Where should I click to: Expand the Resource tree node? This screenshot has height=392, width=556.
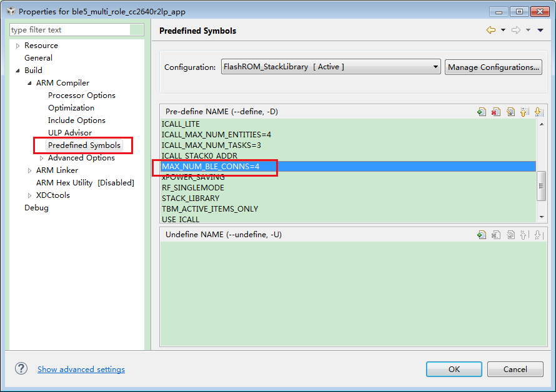17,46
